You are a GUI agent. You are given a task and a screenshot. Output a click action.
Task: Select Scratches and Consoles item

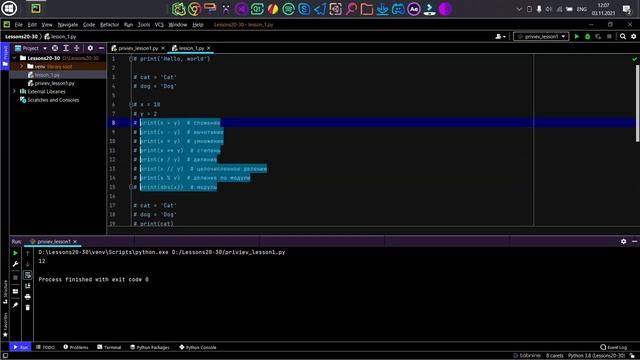[53, 100]
